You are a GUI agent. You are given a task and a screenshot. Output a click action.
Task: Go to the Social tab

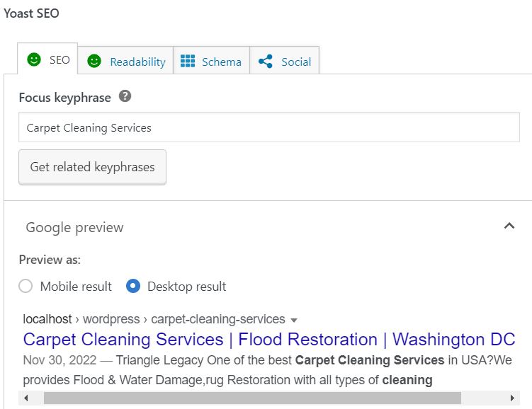click(x=295, y=62)
